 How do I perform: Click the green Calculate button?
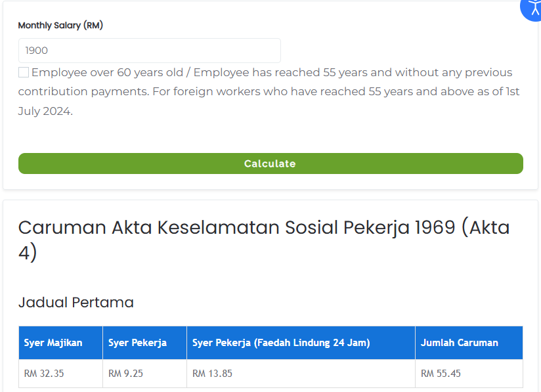(x=270, y=163)
